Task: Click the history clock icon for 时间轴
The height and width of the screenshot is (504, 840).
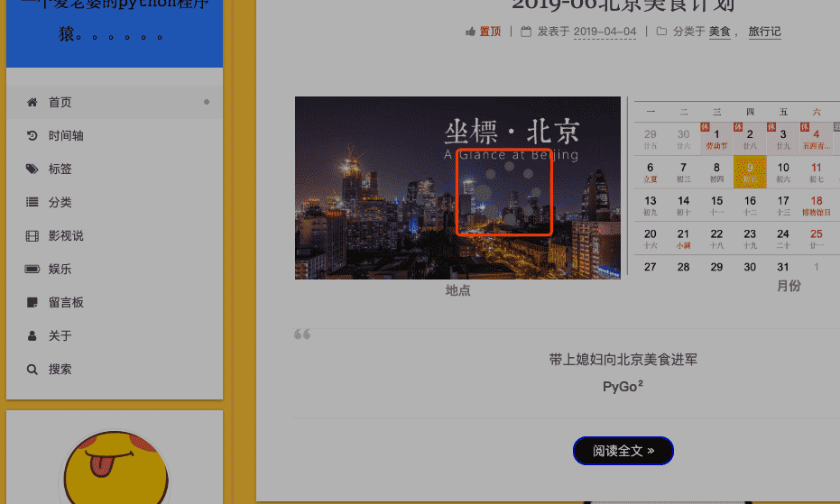Action: click(32, 136)
